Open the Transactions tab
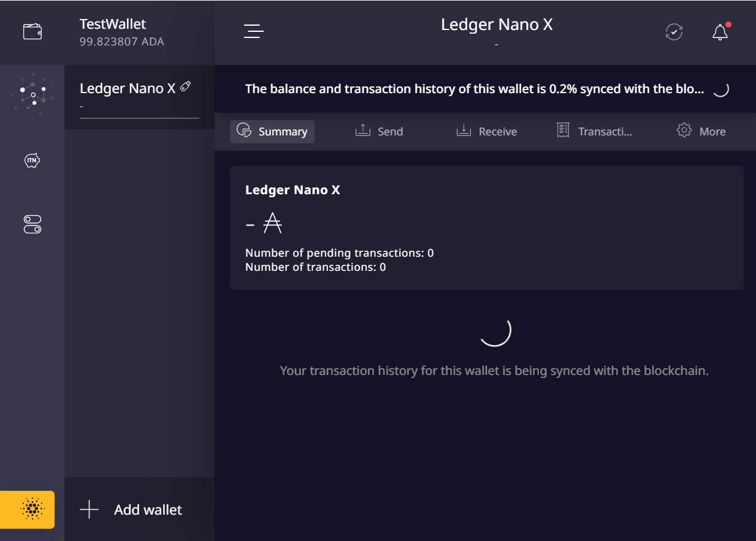 click(594, 131)
